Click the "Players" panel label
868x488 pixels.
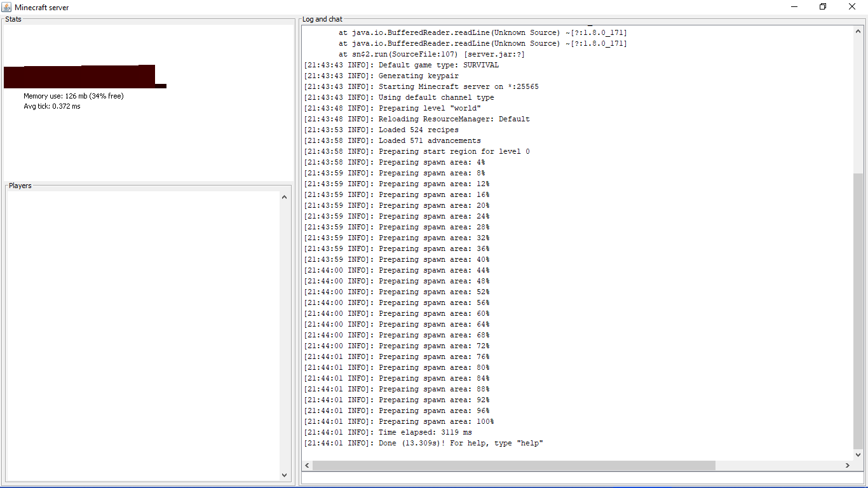click(20, 186)
